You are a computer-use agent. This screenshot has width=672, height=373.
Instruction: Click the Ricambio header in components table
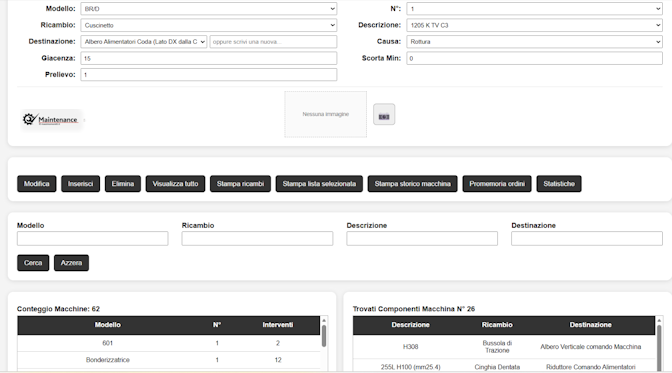[x=497, y=325]
